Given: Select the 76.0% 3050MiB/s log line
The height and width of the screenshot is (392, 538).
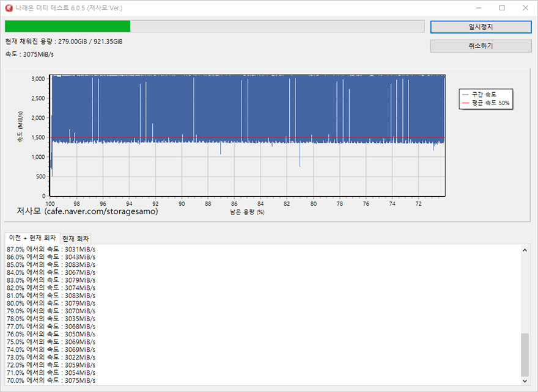Looking at the screenshot, I should (51, 334).
